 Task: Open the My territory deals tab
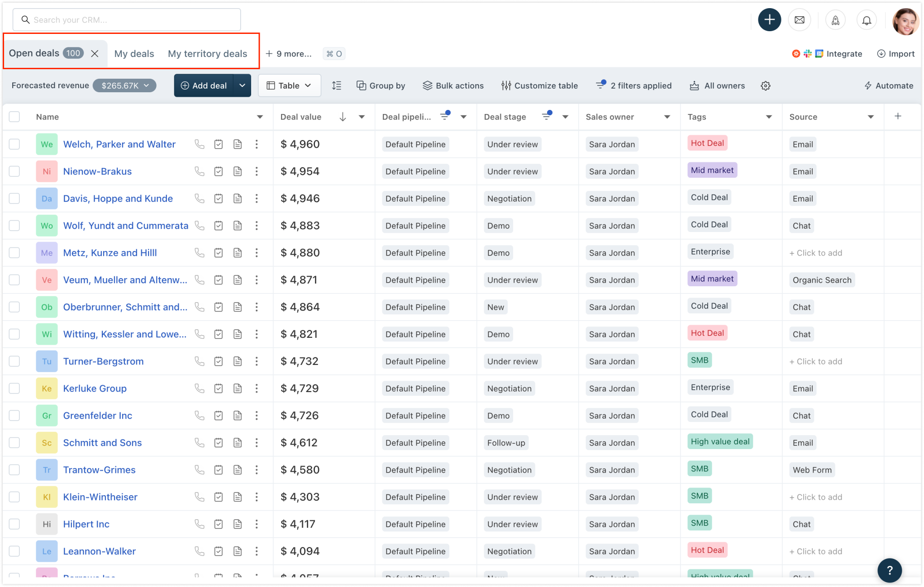(207, 53)
